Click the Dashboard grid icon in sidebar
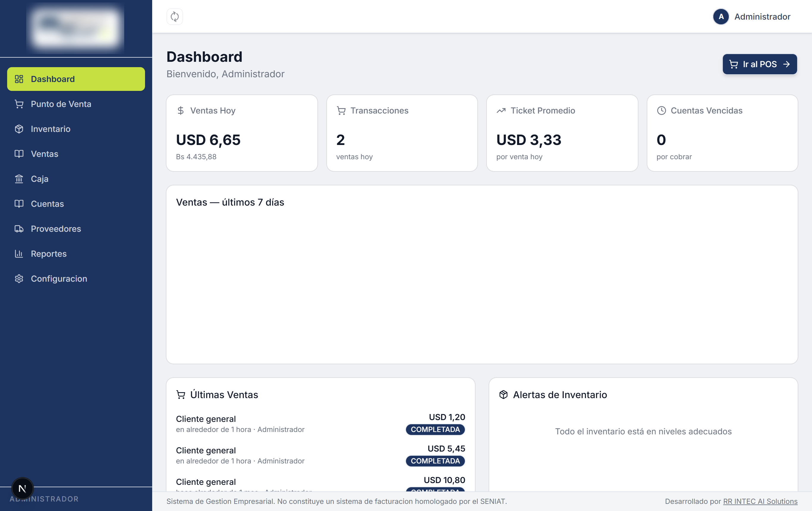The image size is (812, 511). click(19, 79)
